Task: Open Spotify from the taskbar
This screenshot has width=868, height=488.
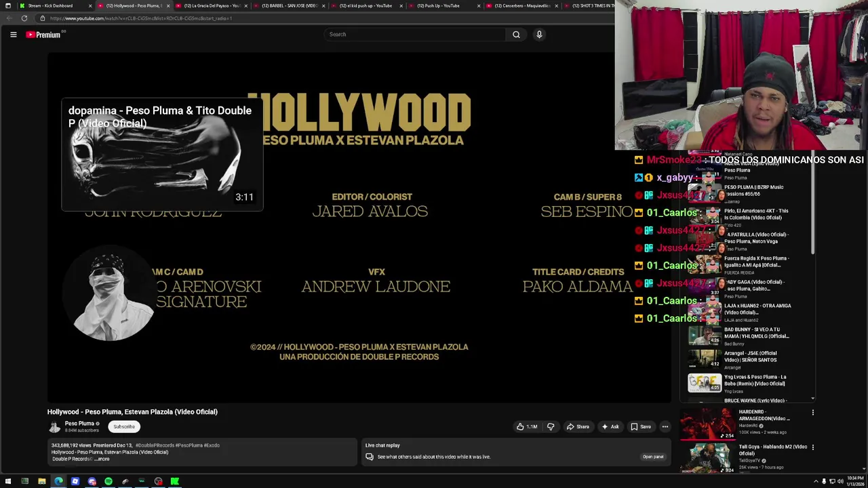Action: pos(108,481)
